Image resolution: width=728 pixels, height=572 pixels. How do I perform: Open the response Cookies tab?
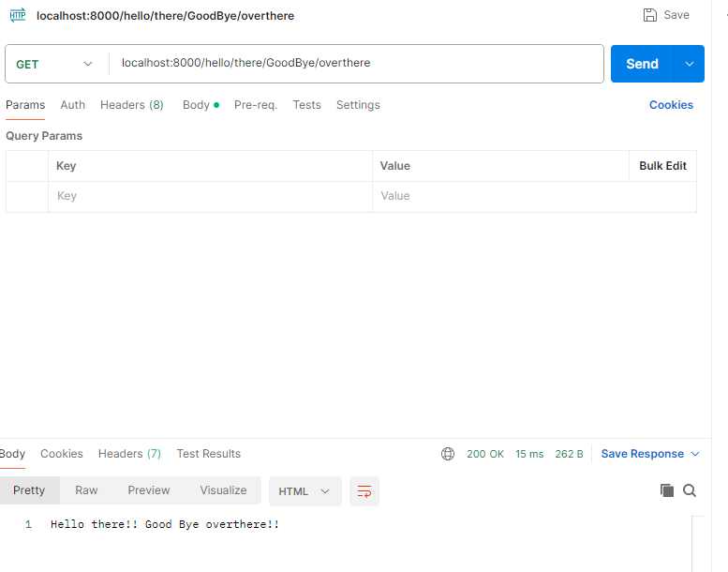62,454
